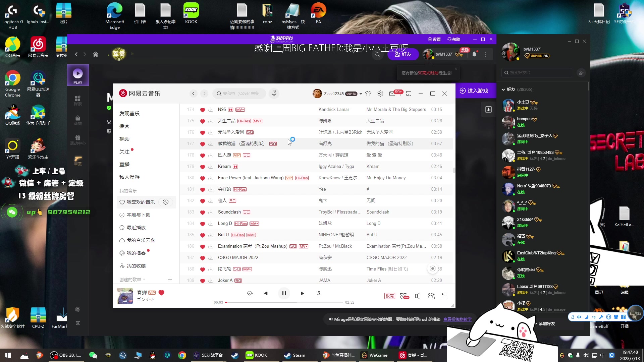Open 播客 in NetEase sidebar
644x362 pixels.
124,126
